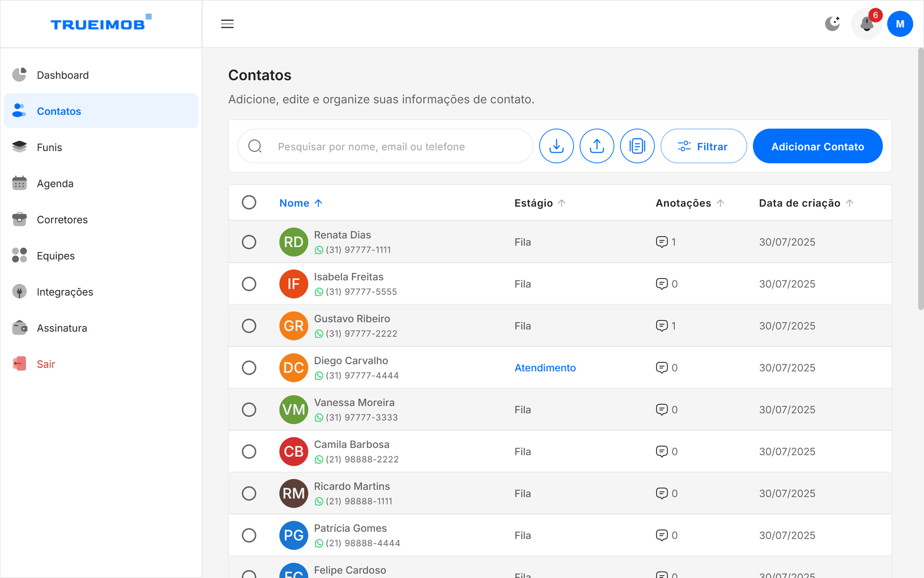Click the upload contacts icon button

597,146
